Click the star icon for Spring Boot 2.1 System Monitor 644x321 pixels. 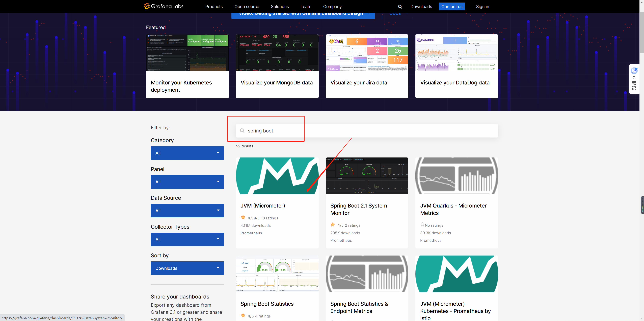(x=333, y=225)
